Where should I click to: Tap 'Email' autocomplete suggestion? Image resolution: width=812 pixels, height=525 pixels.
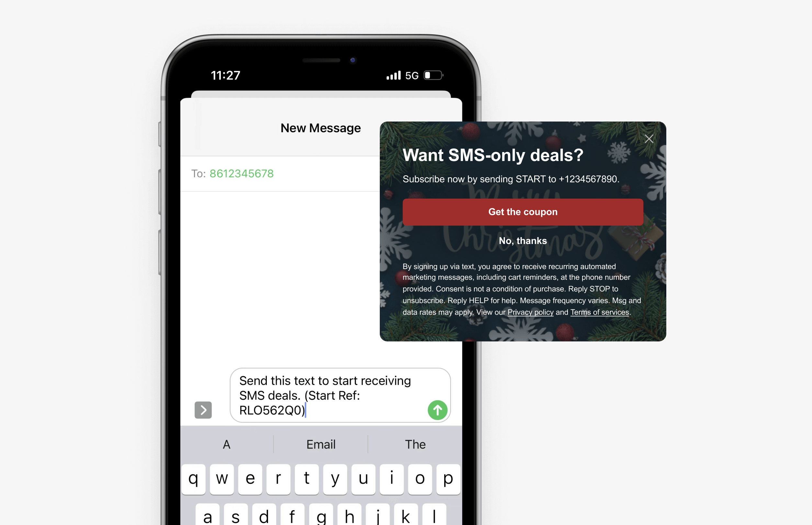(320, 444)
